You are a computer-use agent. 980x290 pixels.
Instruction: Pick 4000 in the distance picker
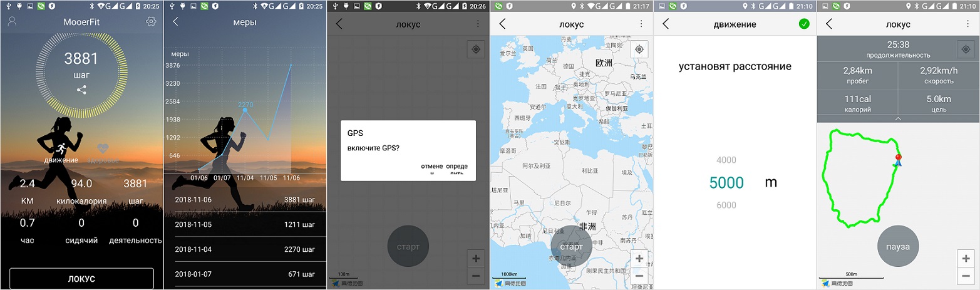click(726, 160)
